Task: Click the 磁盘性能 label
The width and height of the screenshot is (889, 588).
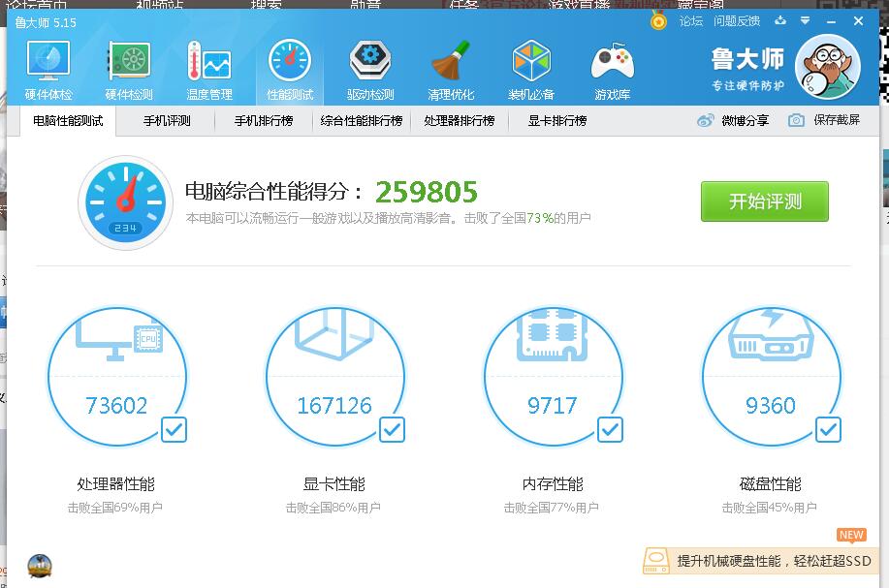Action: (x=771, y=484)
